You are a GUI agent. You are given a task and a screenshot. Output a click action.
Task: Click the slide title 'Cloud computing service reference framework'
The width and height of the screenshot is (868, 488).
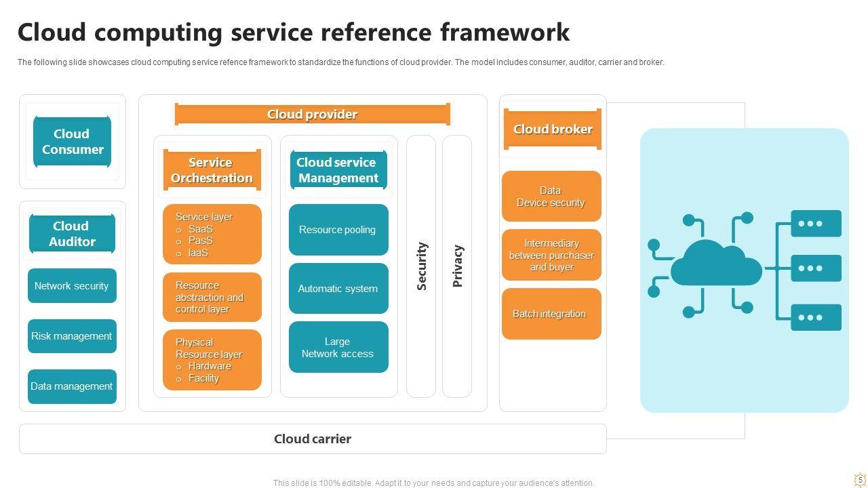(x=294, y=33)
